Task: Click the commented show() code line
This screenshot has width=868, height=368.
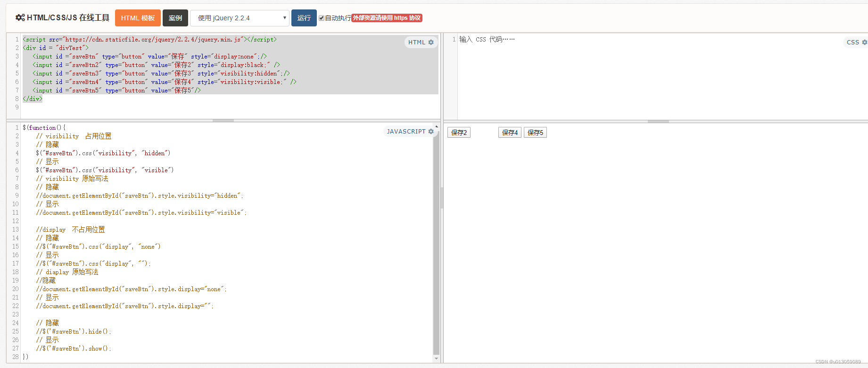Action: pos(74,349)
